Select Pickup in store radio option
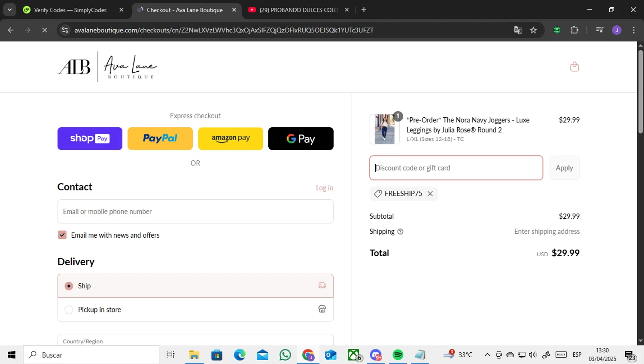 [69, 309]
